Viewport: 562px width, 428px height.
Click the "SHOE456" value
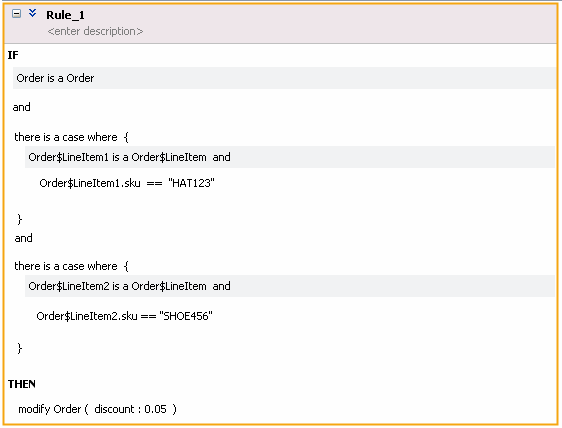[x=186, y=316]
